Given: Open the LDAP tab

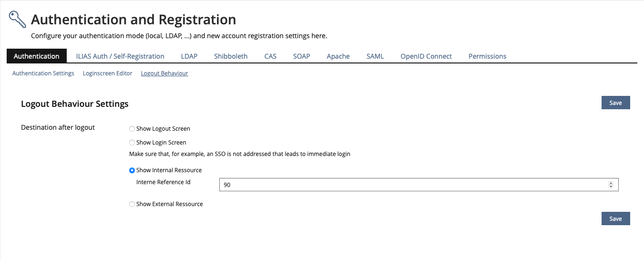Looking at the screenshot, I should pyautogui.click(x=189, y=56).
